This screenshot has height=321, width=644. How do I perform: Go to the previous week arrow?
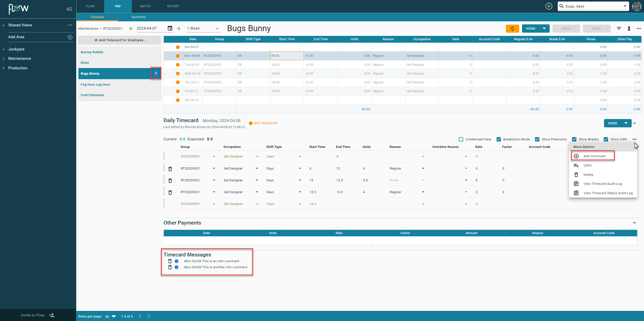[x=131, y=28]
